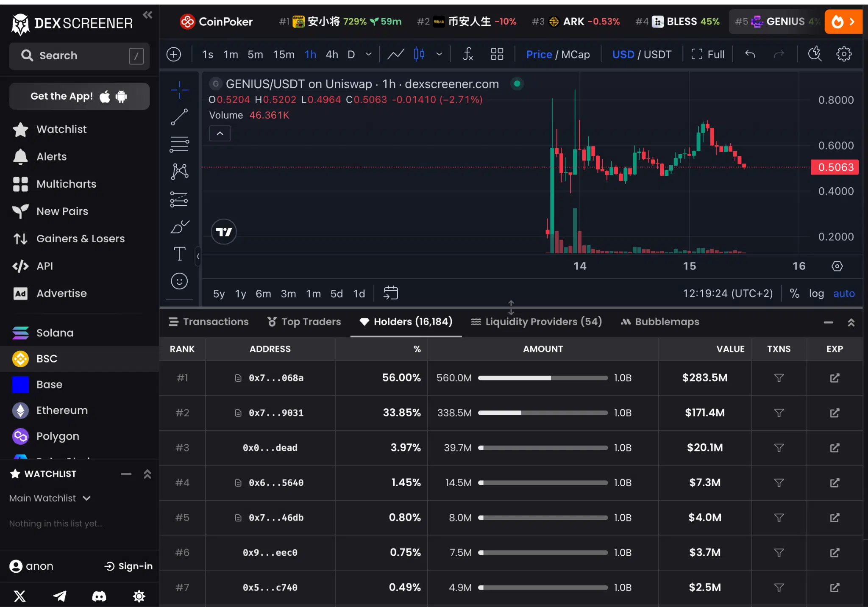868x607 pixels.
Task: Toggle log price scale
Action: pos(816,293)
